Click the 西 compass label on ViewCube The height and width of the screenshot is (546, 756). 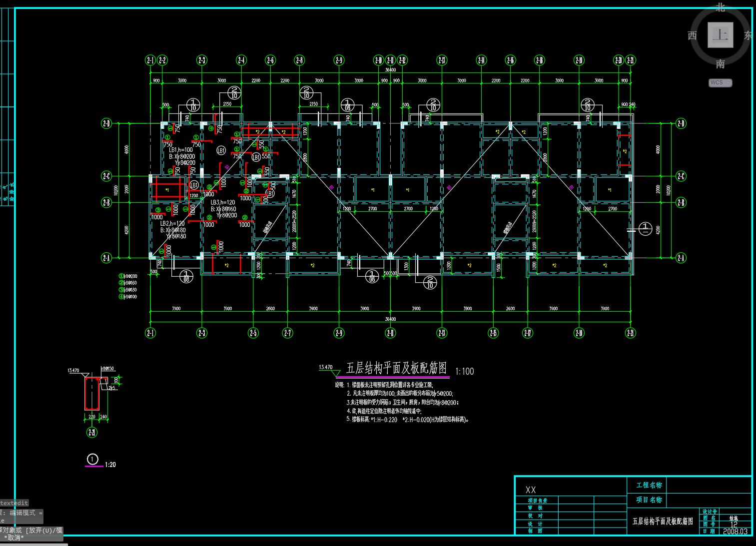click(692, 35)
